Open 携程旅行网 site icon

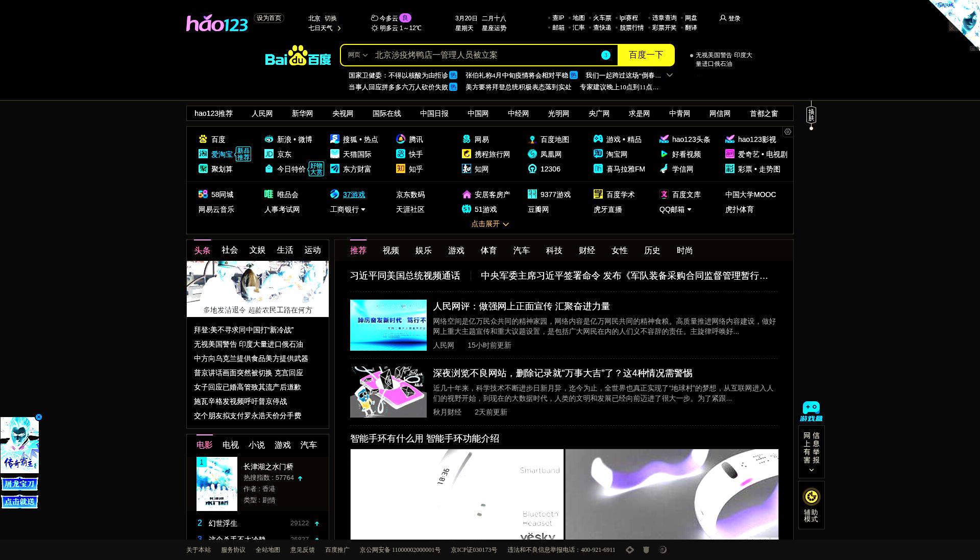tap(467, 154)
